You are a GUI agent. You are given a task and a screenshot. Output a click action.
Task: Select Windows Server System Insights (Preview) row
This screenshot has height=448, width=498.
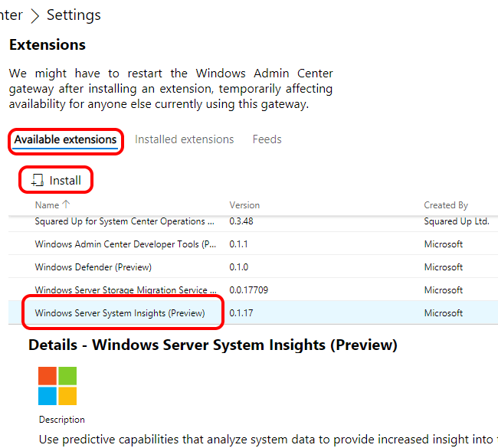click(x=253, y=312)
